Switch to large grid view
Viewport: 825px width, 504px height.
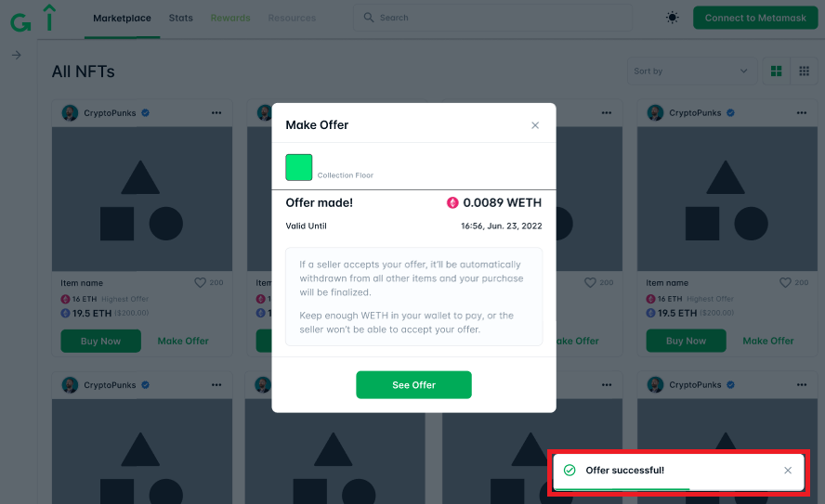click(x=776, y=71)
